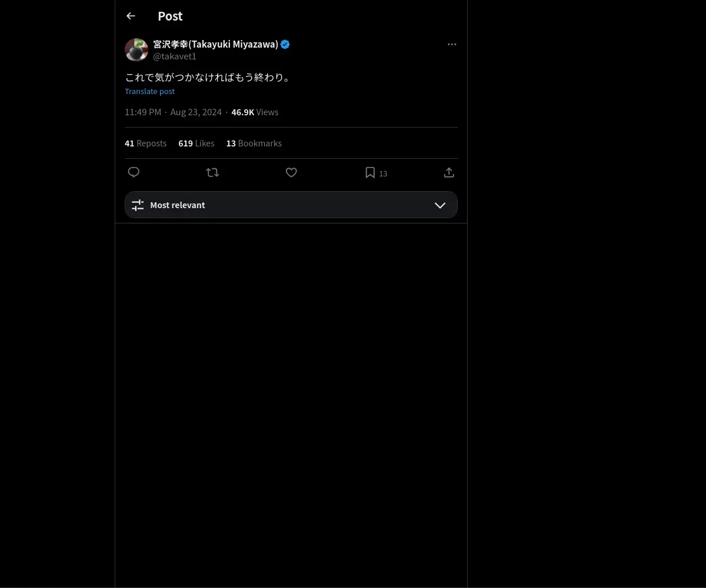Image resolution: width=706 pixels, height=588 pixels.
Task: Open the reply filter sliders icon
Action: click(x=138, y=205)
